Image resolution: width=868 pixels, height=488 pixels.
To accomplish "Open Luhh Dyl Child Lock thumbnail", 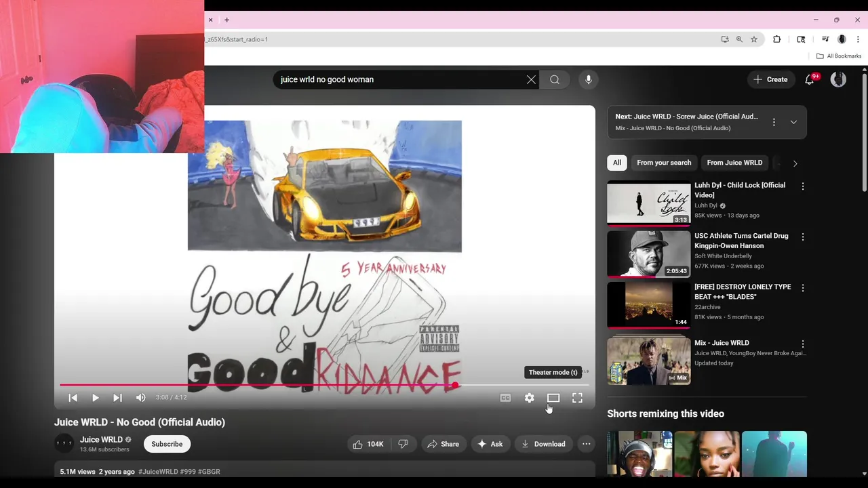I will 649,203.
